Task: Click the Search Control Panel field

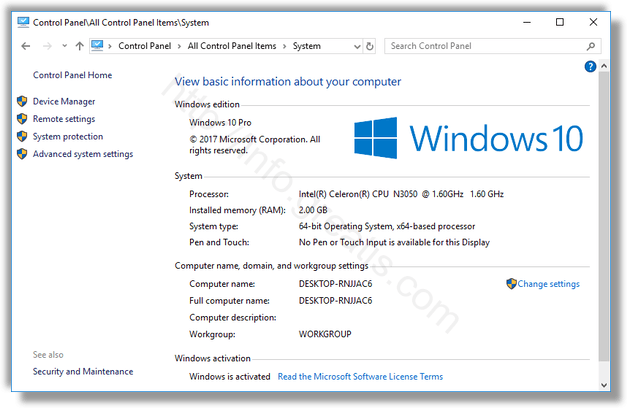Action: coord(492,46)
